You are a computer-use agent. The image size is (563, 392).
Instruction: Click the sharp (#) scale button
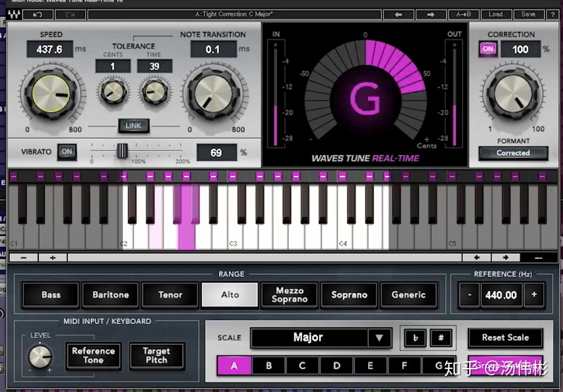pyautogui.click(x=441, y=338)
